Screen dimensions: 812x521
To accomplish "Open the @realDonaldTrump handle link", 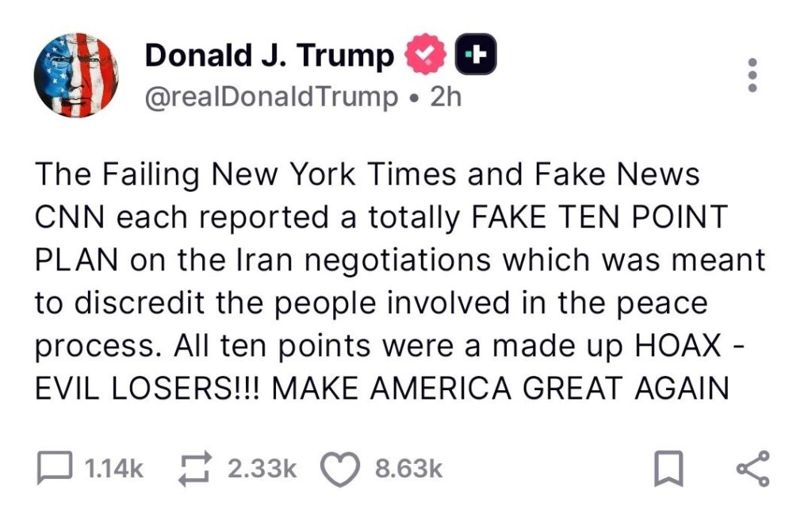I will coord(270,97).
